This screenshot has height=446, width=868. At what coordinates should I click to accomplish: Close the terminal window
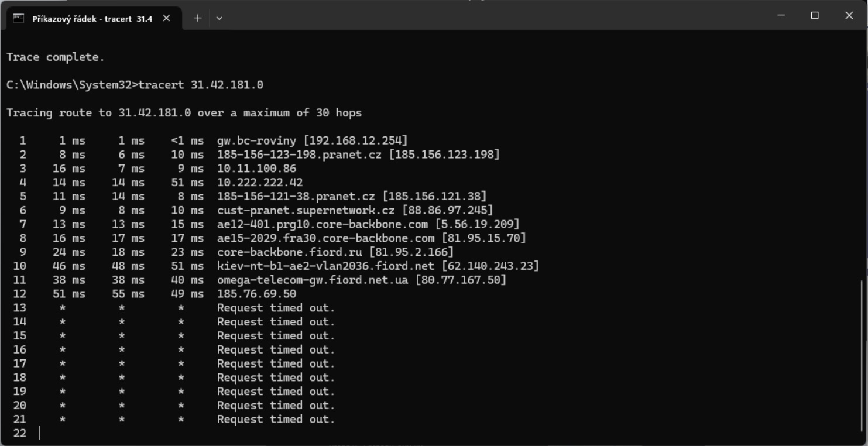click(849, 16)
